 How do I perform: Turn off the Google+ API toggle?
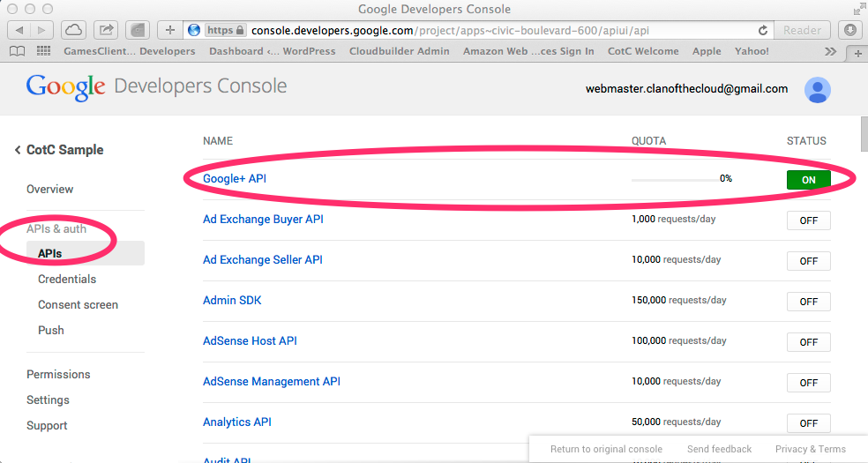809,180
